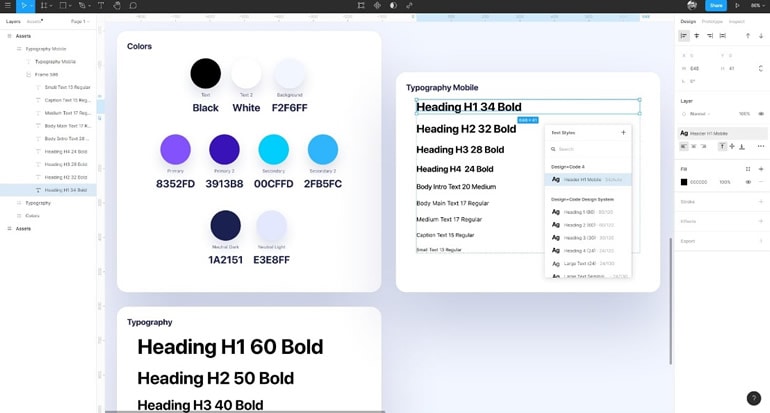Switch to the Prototype tab
This screenshot has height=413, width=770.
point(712,22)
